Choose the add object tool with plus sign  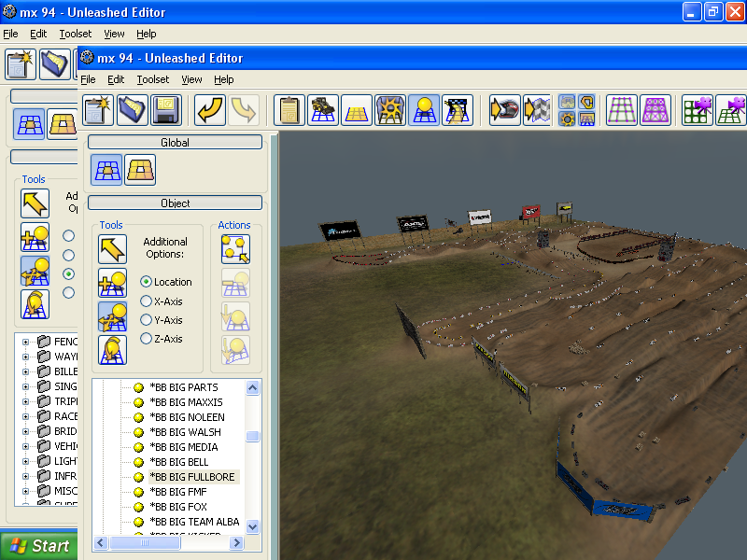(113, 283)
